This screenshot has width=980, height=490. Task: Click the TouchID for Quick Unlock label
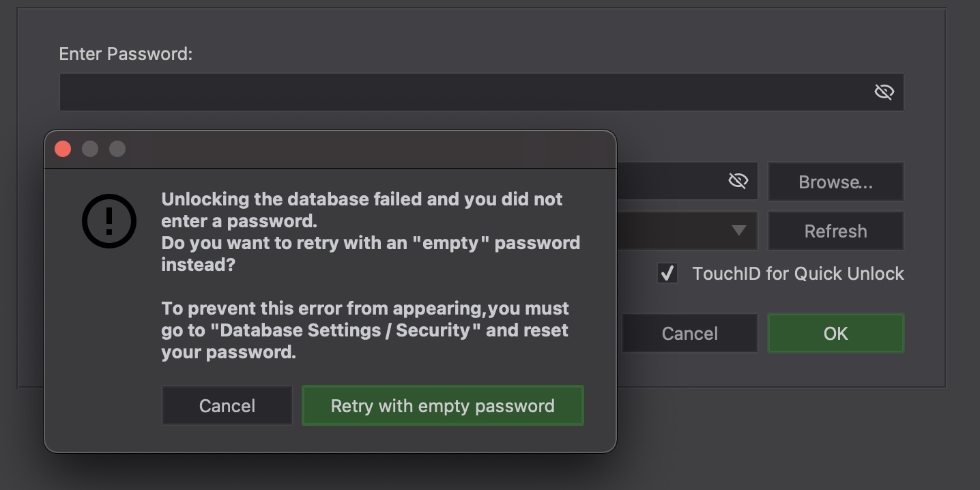(797, 273)
